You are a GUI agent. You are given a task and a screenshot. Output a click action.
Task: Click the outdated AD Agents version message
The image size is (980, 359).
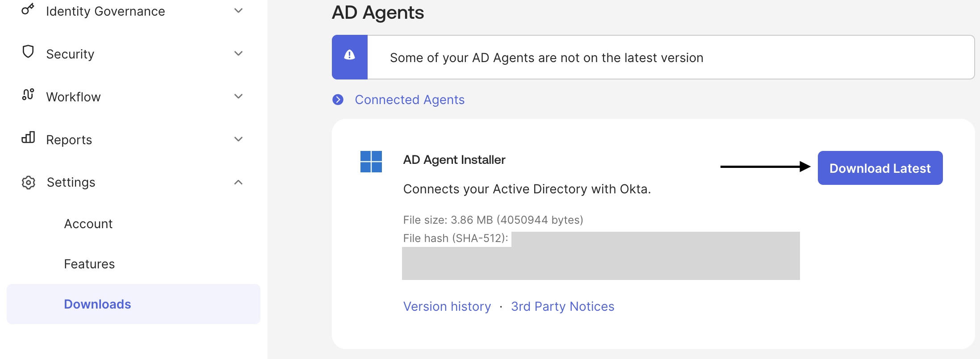[547, 58]
